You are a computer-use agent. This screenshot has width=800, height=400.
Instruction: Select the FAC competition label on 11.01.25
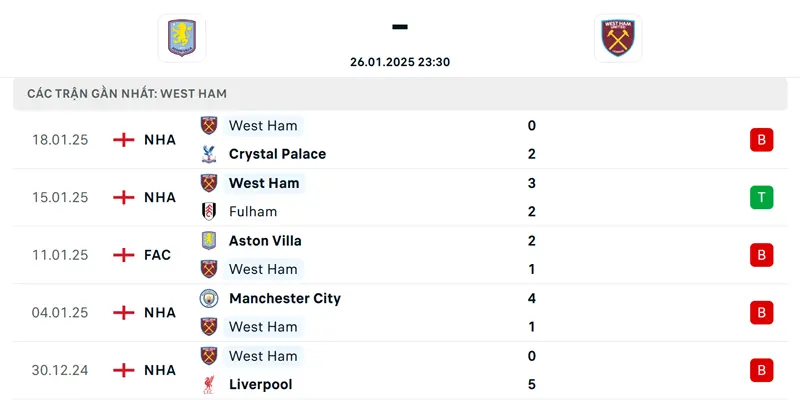click(157, 255)
